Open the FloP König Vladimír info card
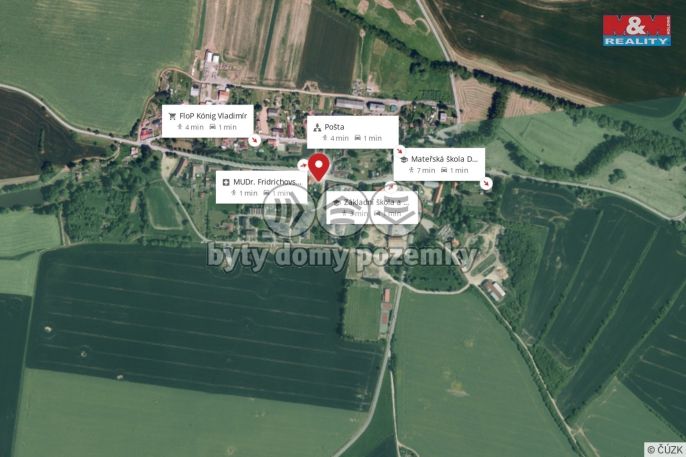This screenshot has width=686, height=457. coord(207,121)
